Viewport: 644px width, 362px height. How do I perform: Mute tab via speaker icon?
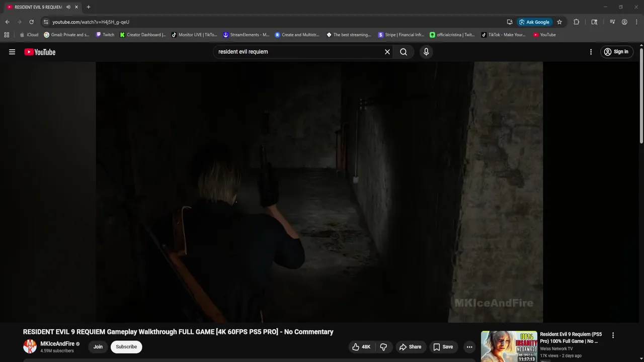click(68, 7)
